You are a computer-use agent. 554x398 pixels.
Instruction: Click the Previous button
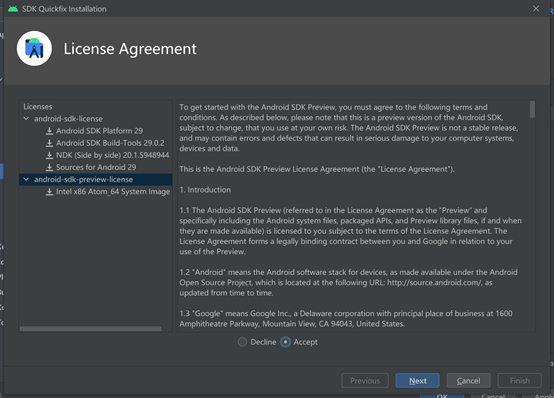[365, 381]
